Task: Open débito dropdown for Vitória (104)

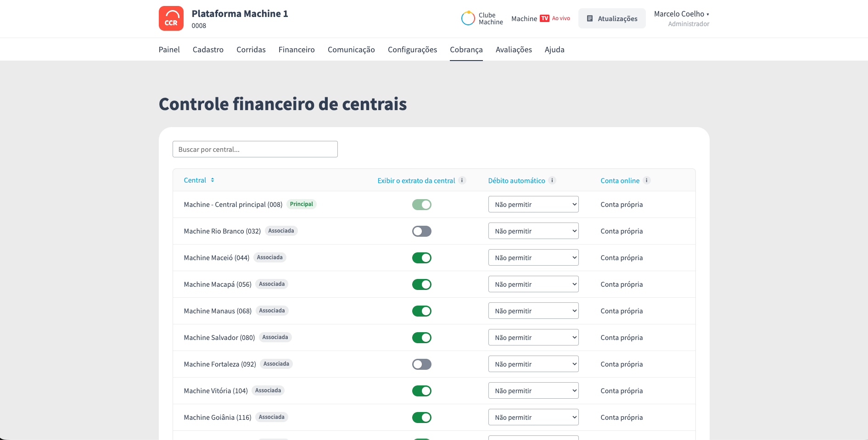Action: click(x=533, y=390)
